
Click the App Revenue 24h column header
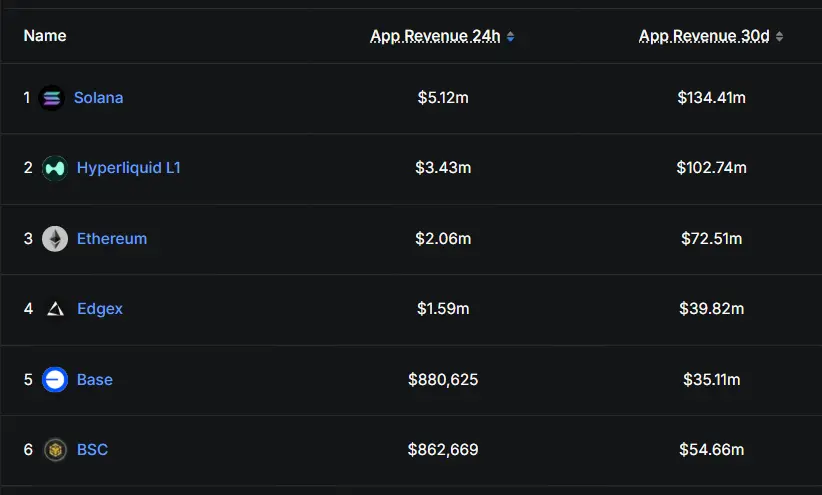(x=435, y=36)
